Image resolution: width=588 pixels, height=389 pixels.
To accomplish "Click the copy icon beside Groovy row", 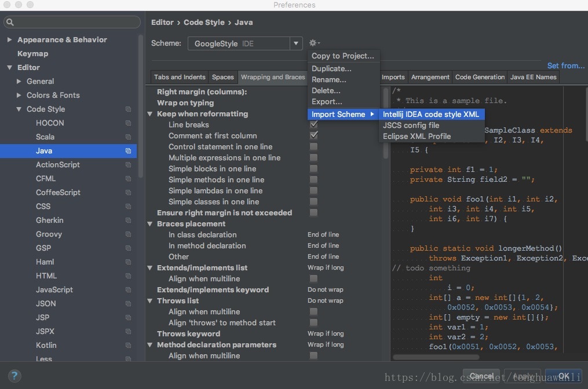I will coord(128,234).
